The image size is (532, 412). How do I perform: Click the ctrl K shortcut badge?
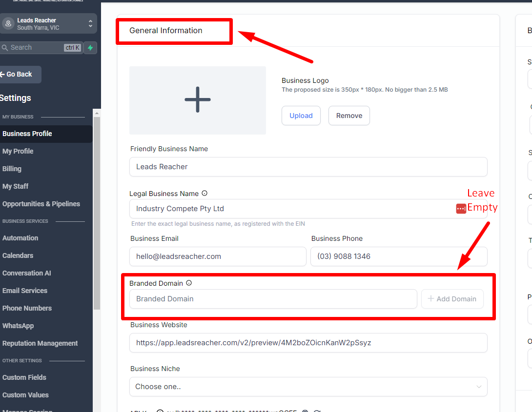pyautogui.click(x=73, y=48)
